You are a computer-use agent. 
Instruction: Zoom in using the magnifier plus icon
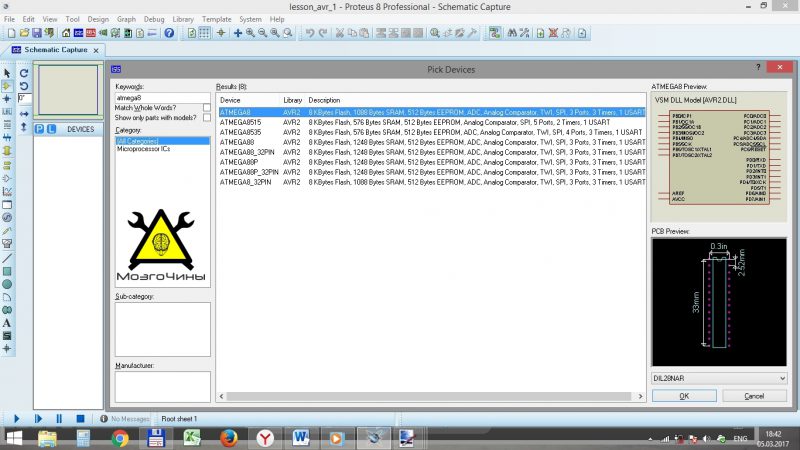point(250,33)
